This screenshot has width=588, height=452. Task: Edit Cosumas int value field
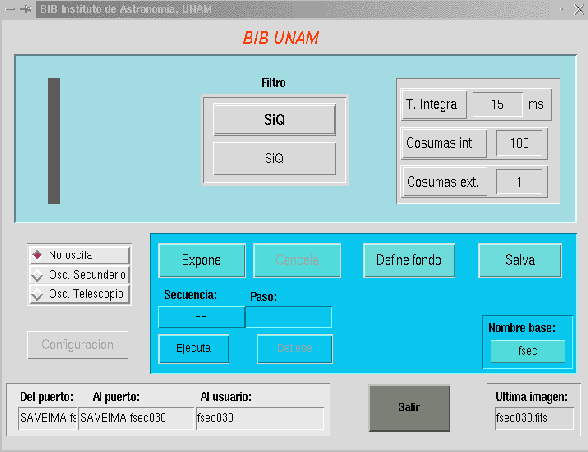[519, 143]
